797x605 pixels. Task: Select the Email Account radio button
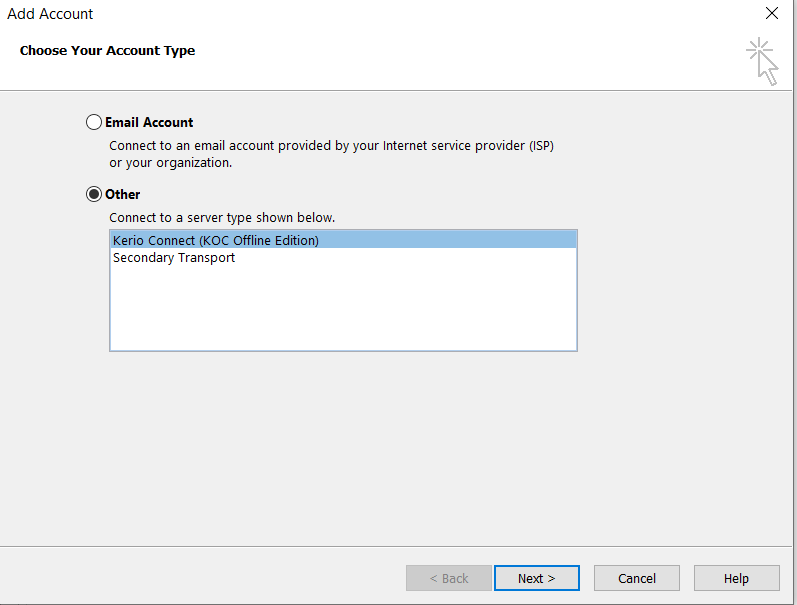94,123
